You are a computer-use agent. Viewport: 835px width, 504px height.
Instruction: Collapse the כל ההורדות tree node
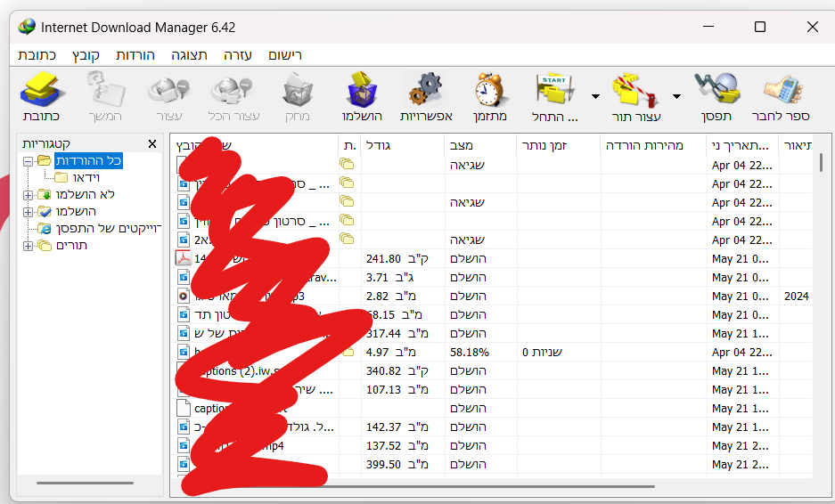tap(29, 160)
